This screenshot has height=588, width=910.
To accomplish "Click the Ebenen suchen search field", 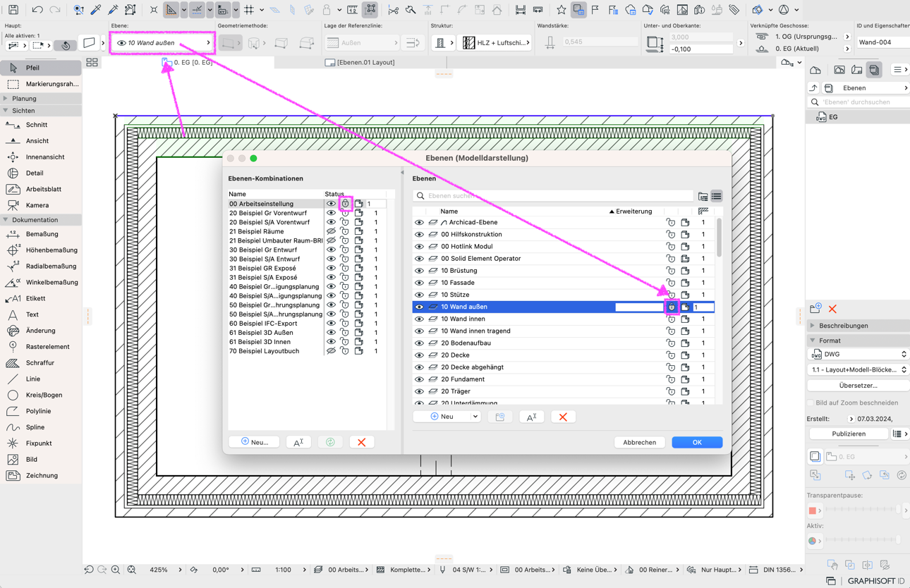I will point(554,196).
